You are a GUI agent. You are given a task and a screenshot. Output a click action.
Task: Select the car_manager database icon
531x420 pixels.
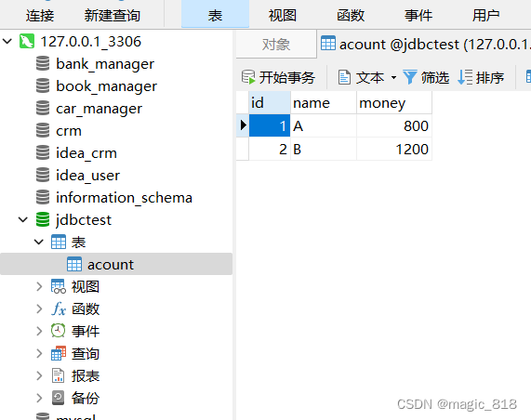(43, 109)
